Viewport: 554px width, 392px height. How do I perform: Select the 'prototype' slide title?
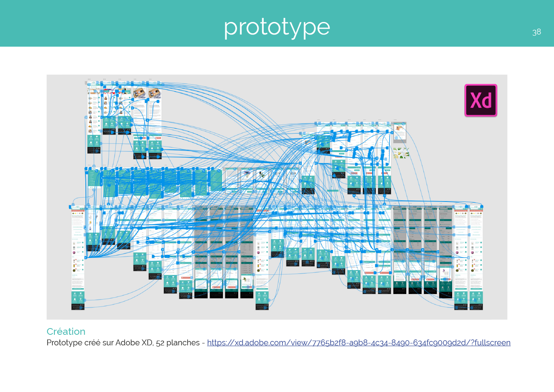tap(277, 27)
